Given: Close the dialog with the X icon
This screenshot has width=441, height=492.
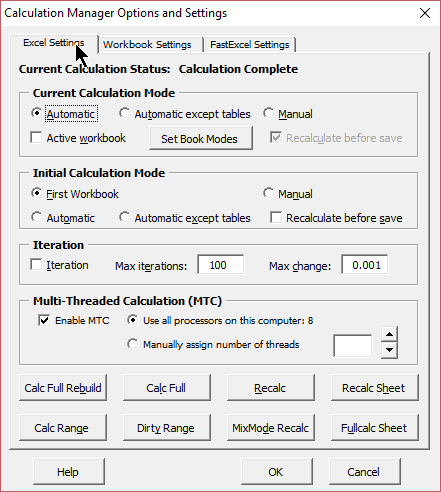Looking at the screenshot, I should (425, 13).
